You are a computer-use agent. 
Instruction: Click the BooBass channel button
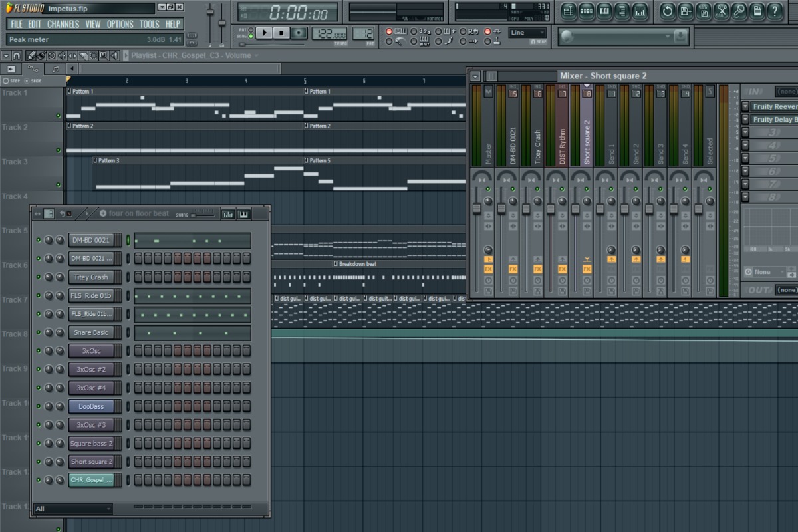(x=91, y=406)
